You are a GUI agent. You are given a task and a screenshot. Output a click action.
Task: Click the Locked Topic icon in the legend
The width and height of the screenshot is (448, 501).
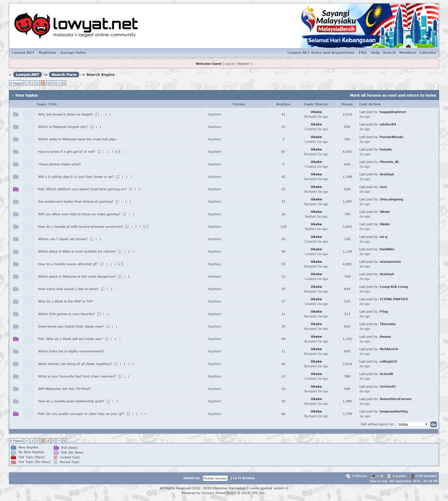click(x=55, y=457)
